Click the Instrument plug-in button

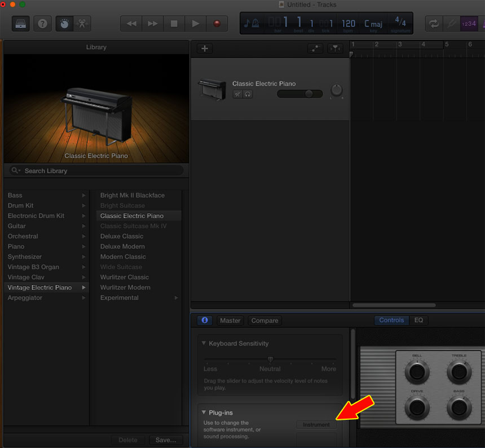point(316,425)
